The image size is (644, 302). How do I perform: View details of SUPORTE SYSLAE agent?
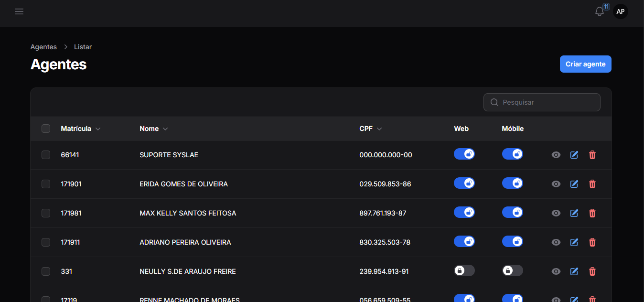tap(556, 155)
